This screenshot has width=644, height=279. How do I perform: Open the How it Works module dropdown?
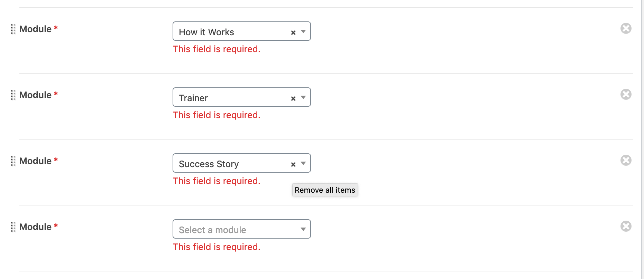[303, 31]
